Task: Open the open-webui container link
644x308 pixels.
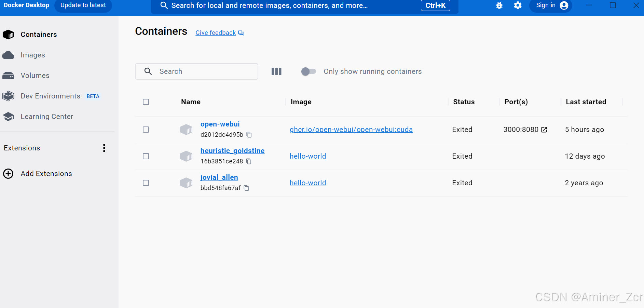Action: click(x=220, y=124)
